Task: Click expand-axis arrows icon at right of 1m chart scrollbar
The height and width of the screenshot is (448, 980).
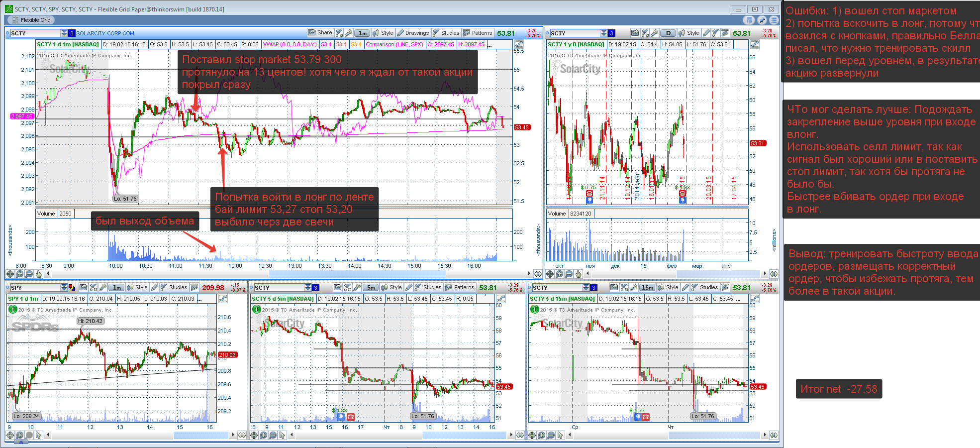Action: (538, 274)
